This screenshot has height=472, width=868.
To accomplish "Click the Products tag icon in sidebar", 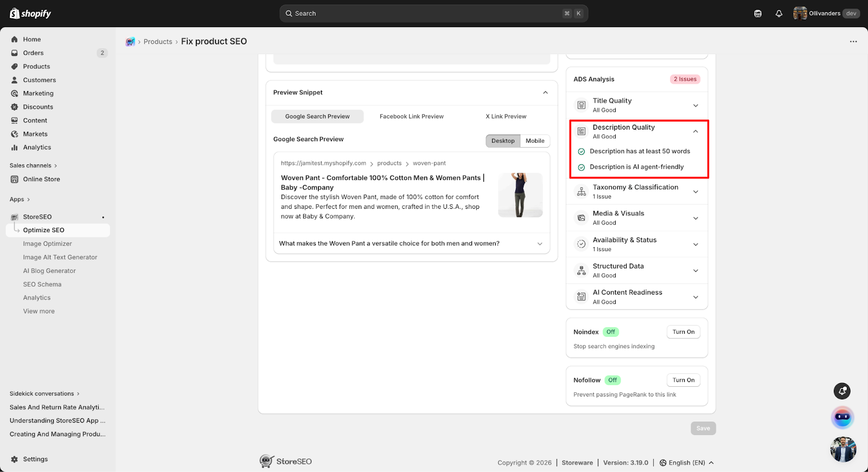I will [x=15, y=67].
